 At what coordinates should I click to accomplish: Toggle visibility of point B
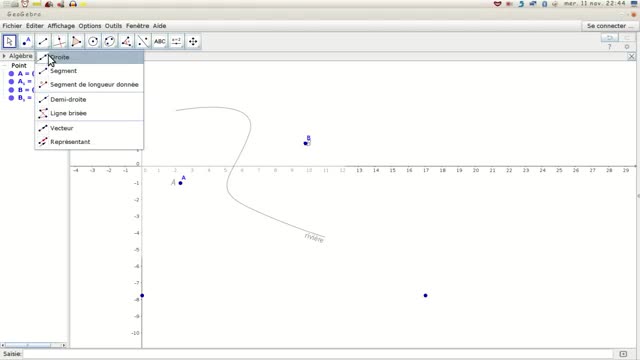[11, 90]
